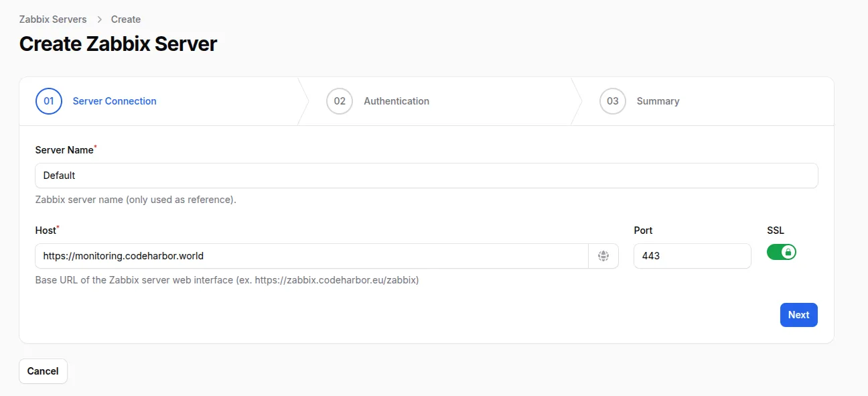Image resolution: width=868 pixels, height=396 pixels.
Task: Click the Create breadcrumb text
Action: click(x=126, y=19)
